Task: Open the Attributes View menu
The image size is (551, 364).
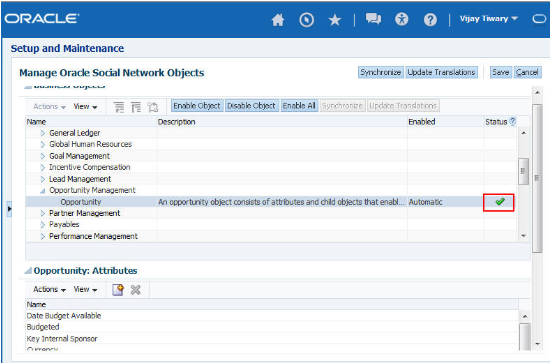Action: (x=85, y=290)
